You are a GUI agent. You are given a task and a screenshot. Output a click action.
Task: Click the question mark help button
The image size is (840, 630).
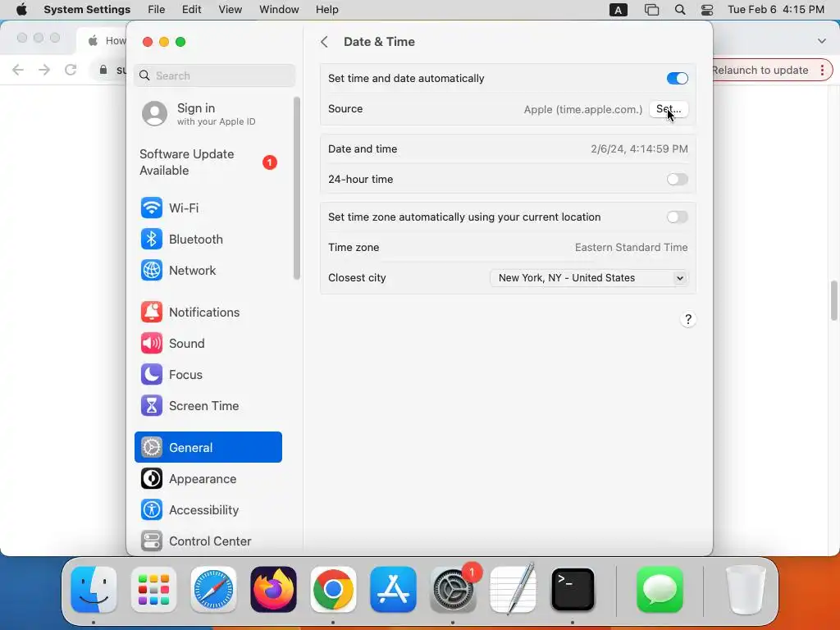tap(688, 319)
